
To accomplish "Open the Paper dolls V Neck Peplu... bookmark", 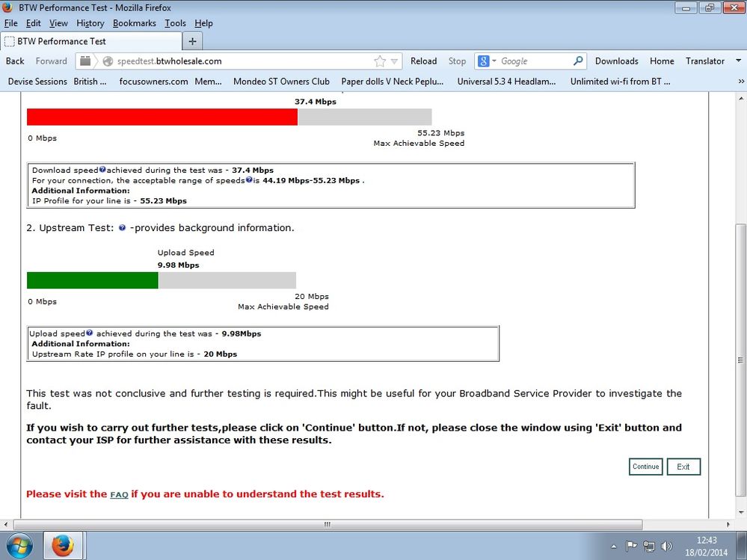I will pyautogui.click(x=392, y=81).
